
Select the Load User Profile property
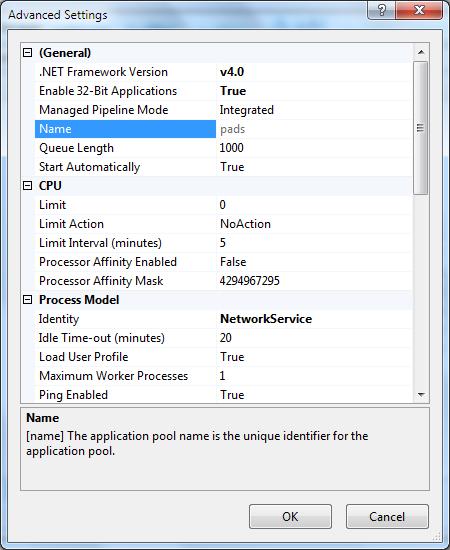click(84, 357)
